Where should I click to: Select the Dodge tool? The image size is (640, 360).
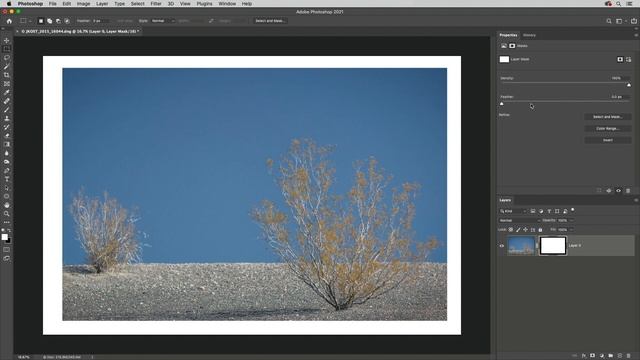(x=7, y=162)
